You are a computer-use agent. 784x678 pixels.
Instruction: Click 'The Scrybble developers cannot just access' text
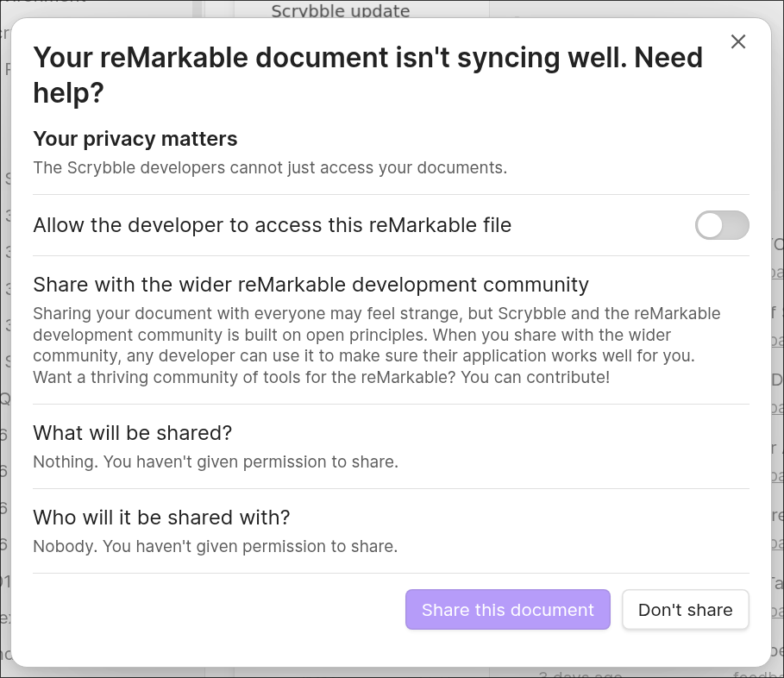click(270, 167)
